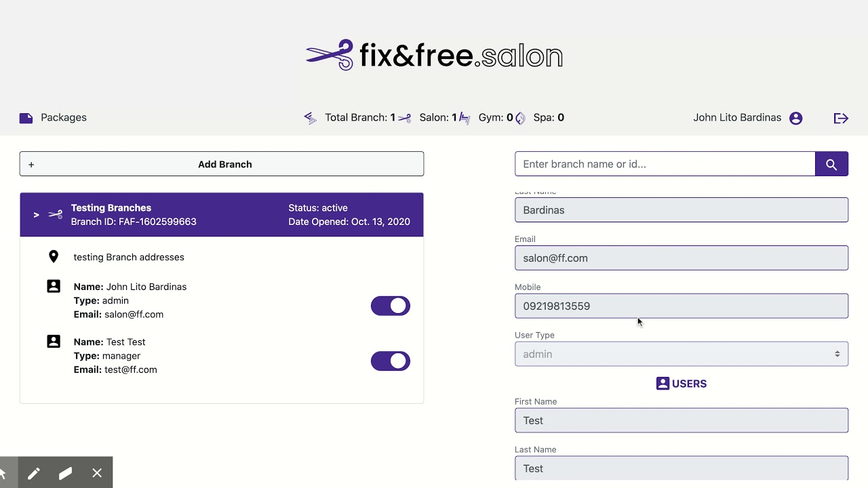This screenshot has width=868, height=488.
Task: Open the User Type dropdown
Action: pos(682,354)
